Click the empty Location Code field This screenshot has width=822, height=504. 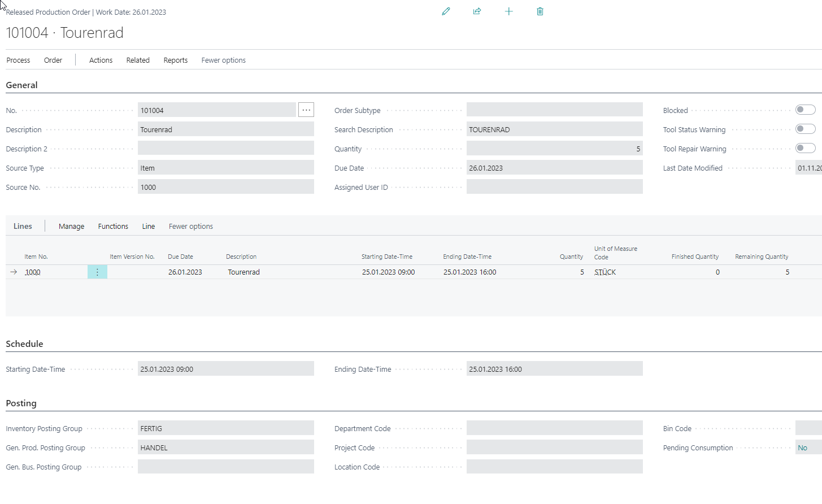point(555,466)
